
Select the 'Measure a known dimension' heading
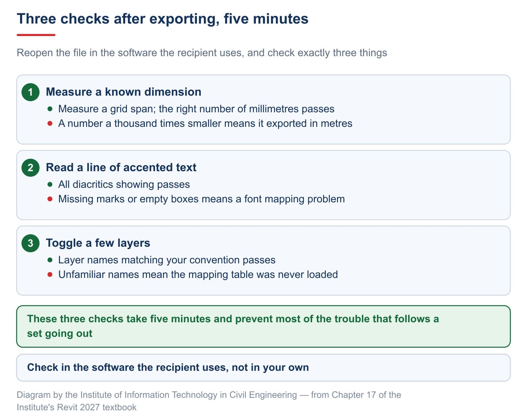[x=123, y=92]
